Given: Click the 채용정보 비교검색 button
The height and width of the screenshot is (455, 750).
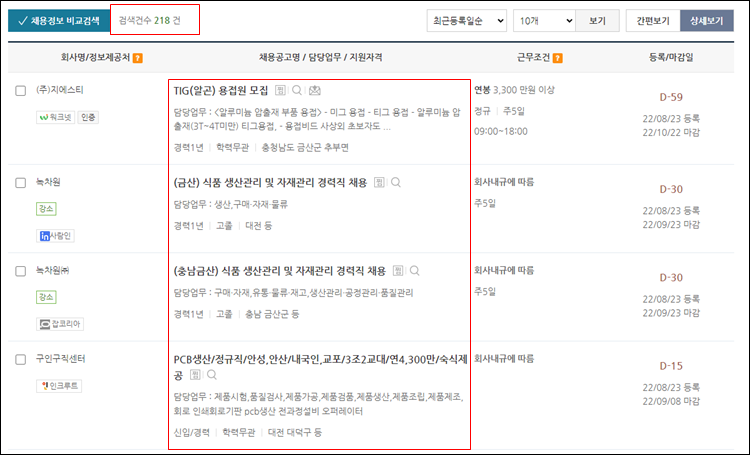Looking at the screenshot, I should click(58, 21).
